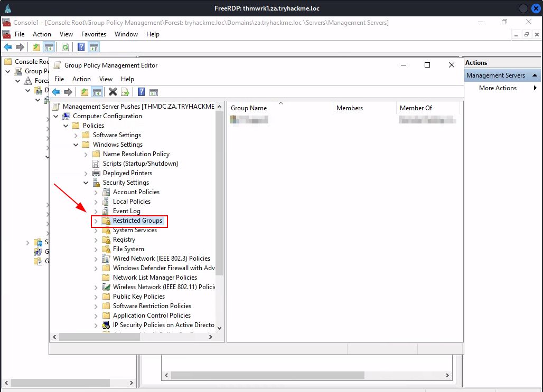The image size is (543, 392).
Task: Click the Deployed Printers printer icon
Action: coord(96,173)
